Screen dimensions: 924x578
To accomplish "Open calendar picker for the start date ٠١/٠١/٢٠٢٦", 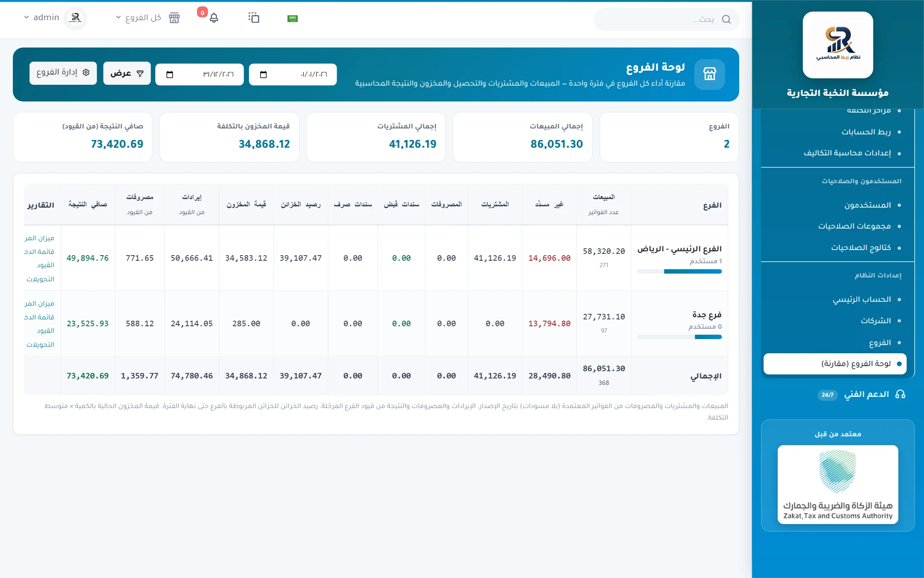I will coord(264,74).
